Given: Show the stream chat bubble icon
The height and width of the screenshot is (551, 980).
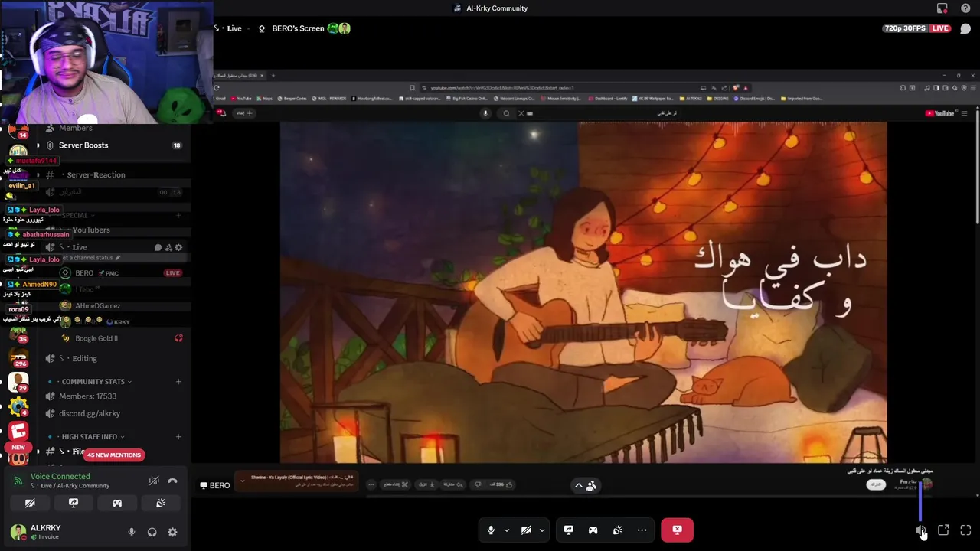Looking at the screenshot, I should (965, 28).
